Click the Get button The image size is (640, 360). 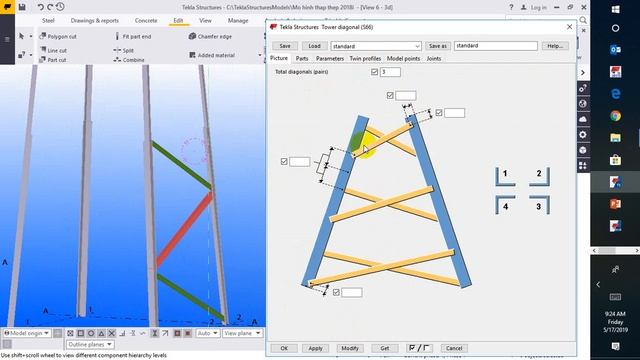pos(384,348)
